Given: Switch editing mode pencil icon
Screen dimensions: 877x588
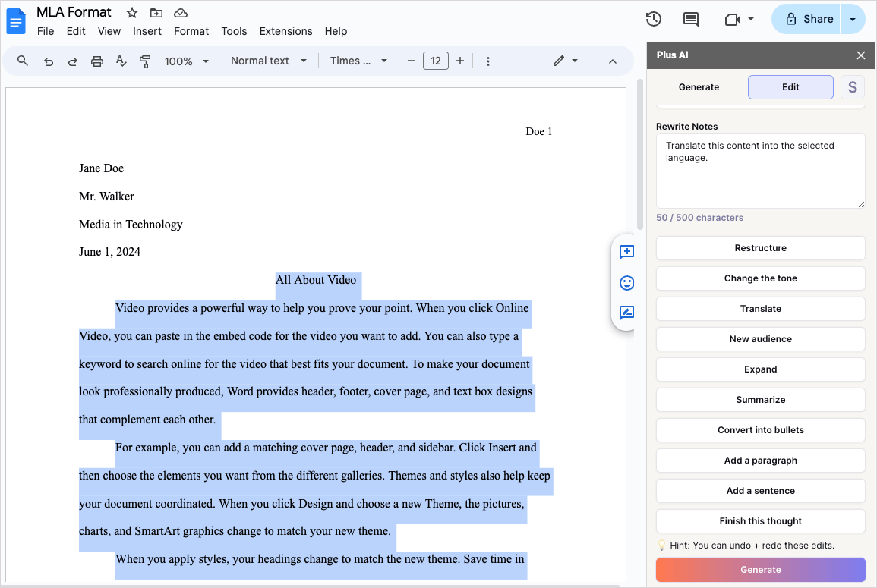Looking at the screenshot, I should 559,61.
